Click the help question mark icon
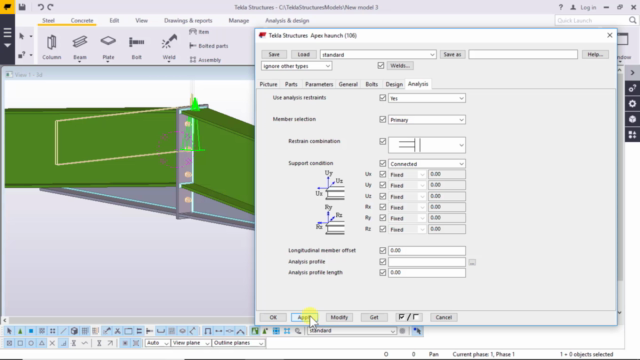640x360 pixels. click(x=560, y=7)
